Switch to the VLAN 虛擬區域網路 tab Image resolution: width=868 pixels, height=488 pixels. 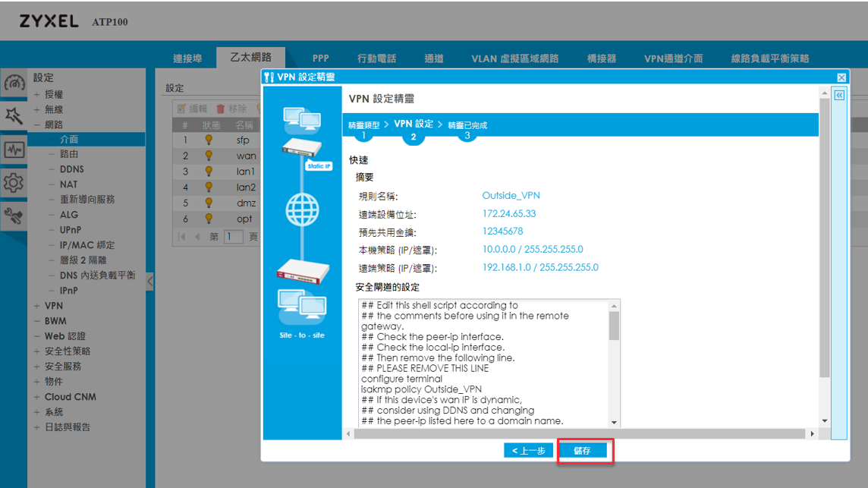515,58
